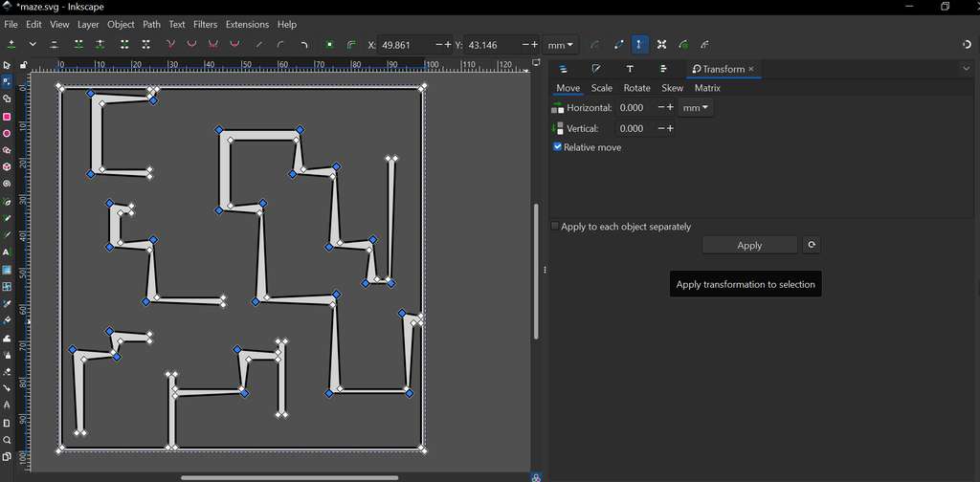
Task: Enable Apply to each object separately
Action: (555, 226)
